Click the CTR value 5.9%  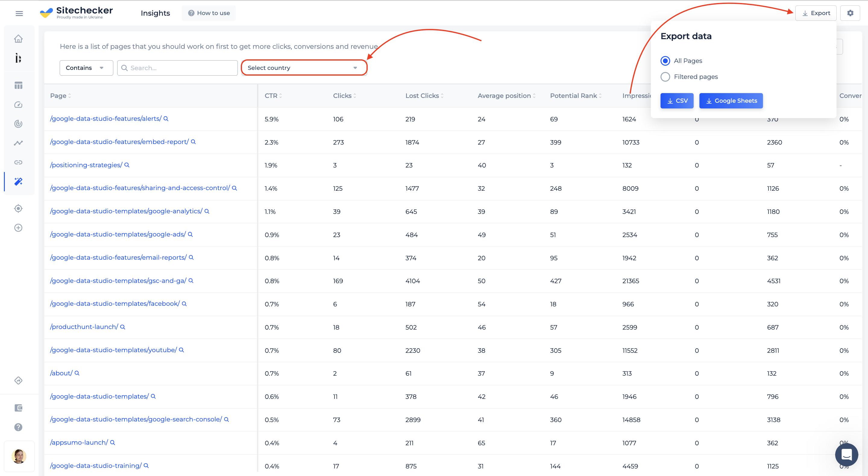[272, 119]
